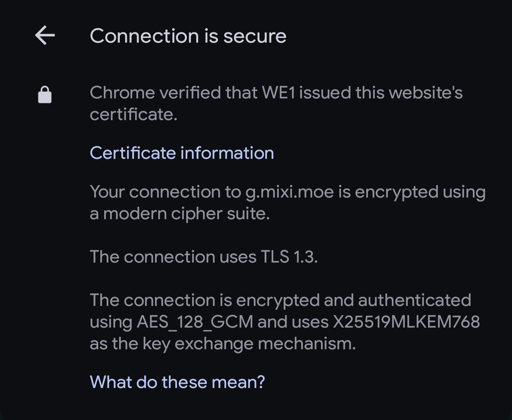Click 'encrypted and authenticated' phrase
This screenshot has height=420, width=512.
[353, 300]
